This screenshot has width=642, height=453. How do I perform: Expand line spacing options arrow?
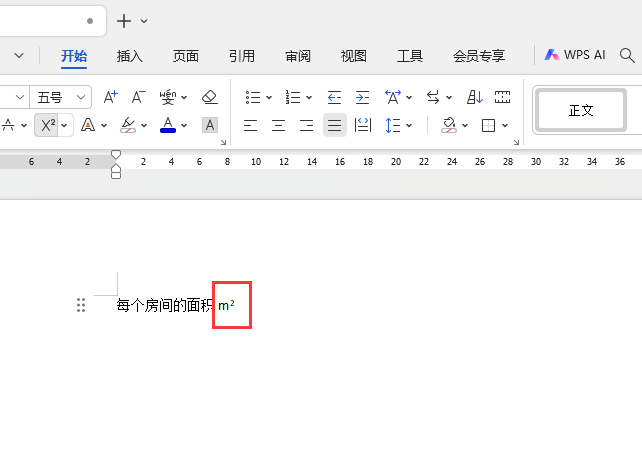pos(409,125)
